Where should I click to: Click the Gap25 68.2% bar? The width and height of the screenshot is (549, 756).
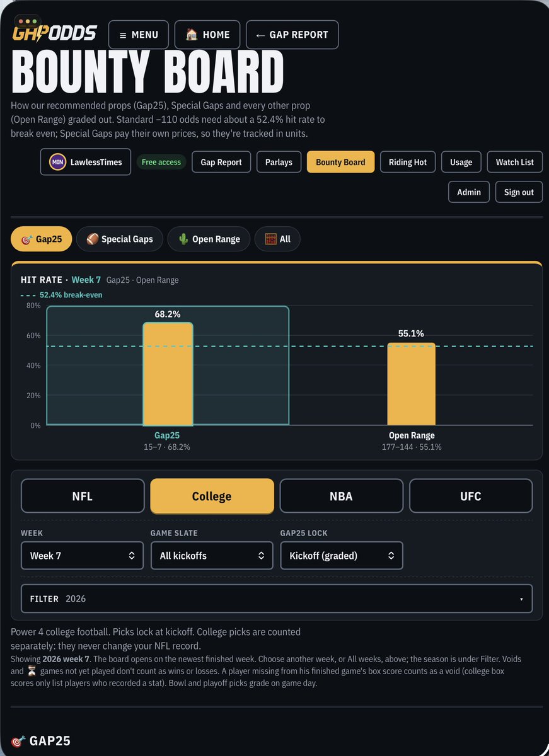[168, 374]
